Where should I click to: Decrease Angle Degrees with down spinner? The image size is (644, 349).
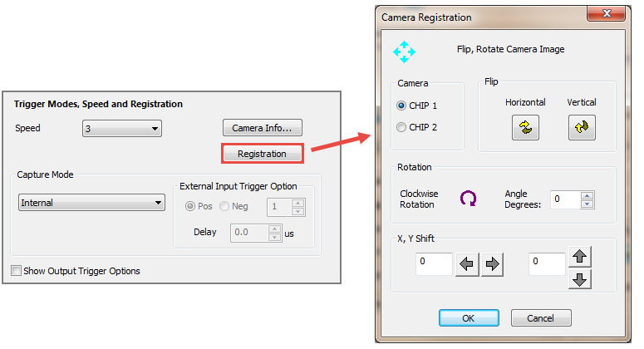click(587, 204)
